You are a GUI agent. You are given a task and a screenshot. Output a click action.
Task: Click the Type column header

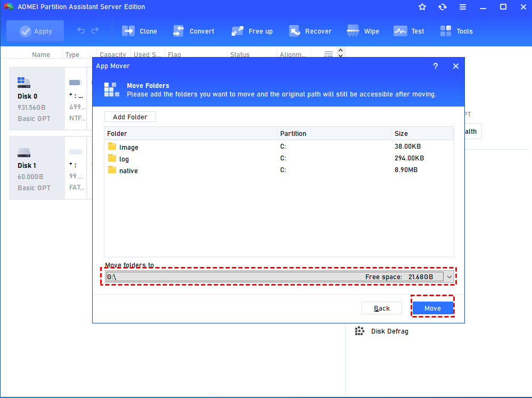72,55
